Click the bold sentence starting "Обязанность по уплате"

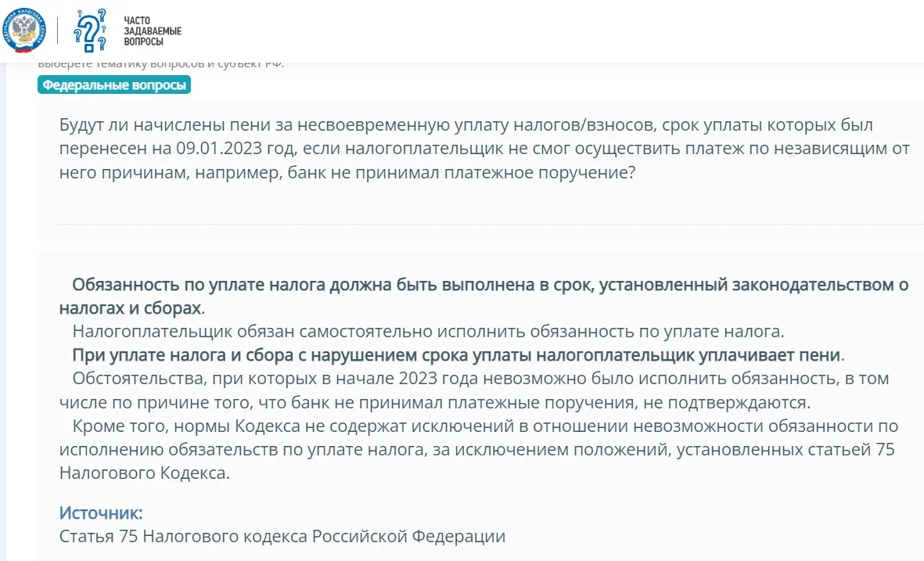(490, 286)
